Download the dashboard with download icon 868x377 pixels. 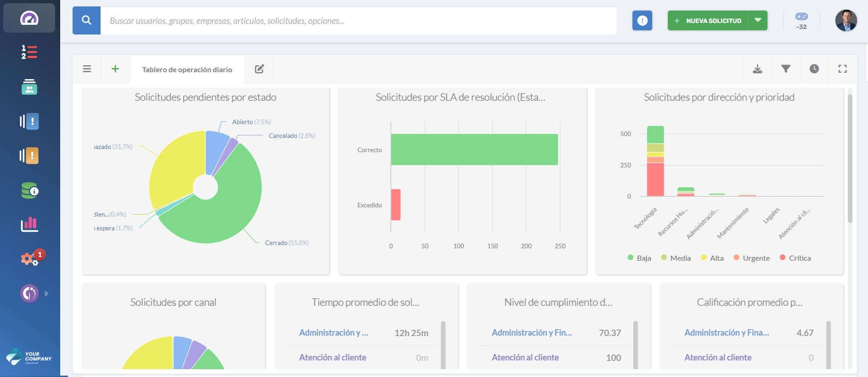758,69
